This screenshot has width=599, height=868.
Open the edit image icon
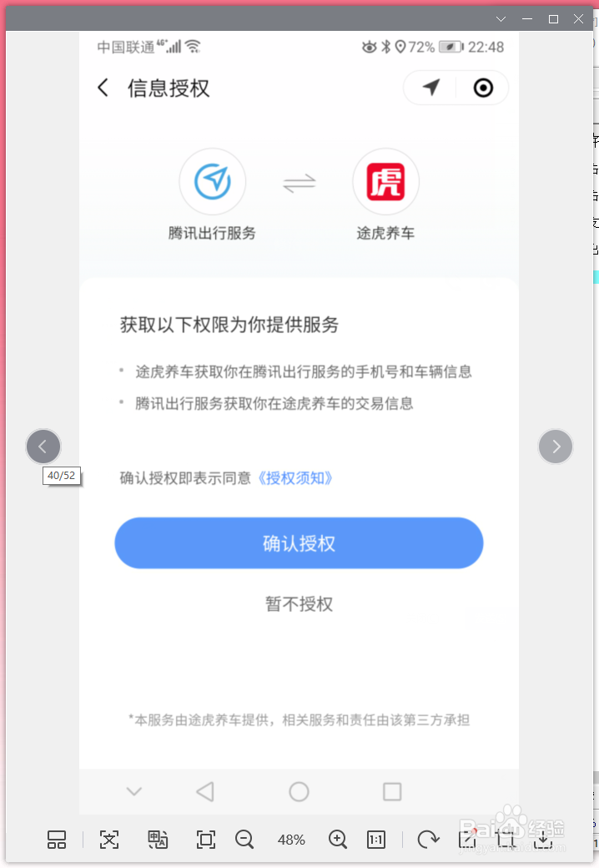point(467,840)
